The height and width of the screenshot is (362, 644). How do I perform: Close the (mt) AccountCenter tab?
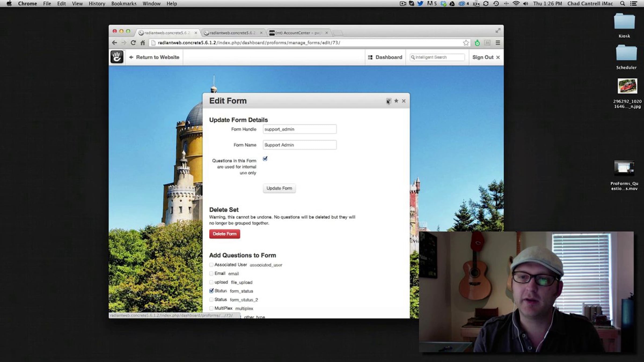[x=327, y=33]
